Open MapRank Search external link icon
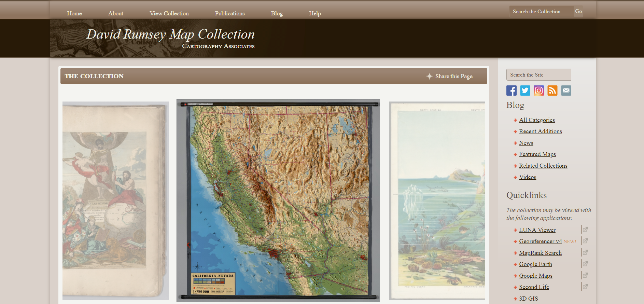 coord(585,252)
